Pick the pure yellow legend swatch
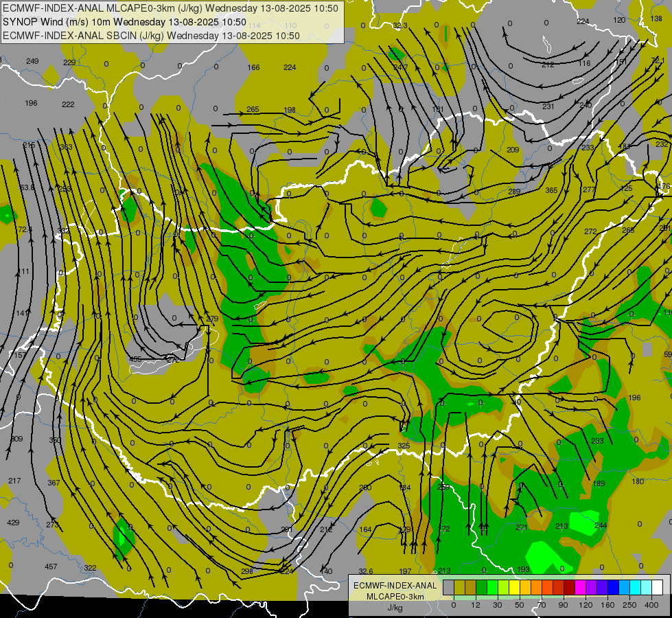Screen dimensions: 672x618 (515, 587)
